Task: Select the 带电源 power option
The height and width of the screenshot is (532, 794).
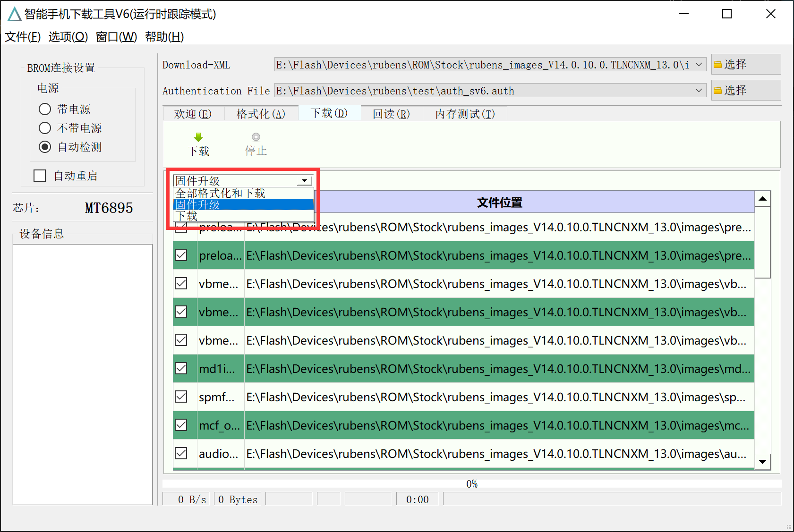Action: pos(45,109)
